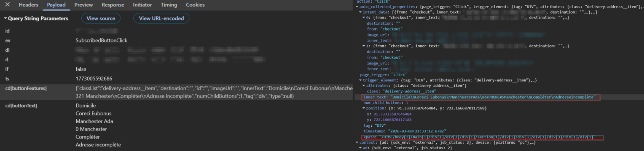
Task: Click the tag: "DIV" row
Action: tap(375, 125)
